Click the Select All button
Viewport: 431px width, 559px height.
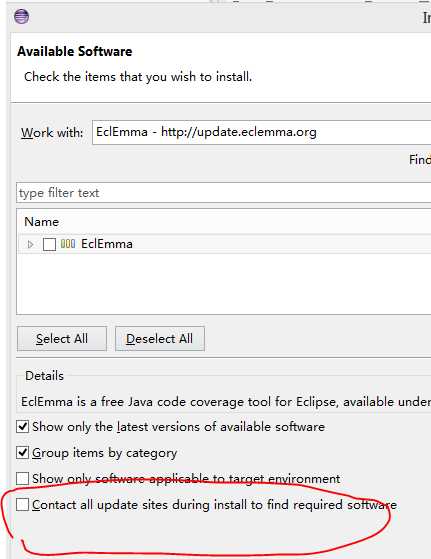[x=62, y=339]
